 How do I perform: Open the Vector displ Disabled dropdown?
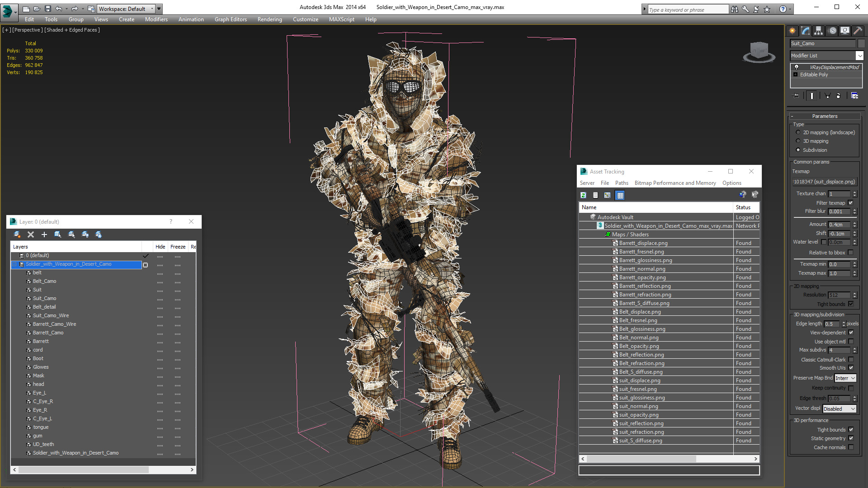point(839,409)
